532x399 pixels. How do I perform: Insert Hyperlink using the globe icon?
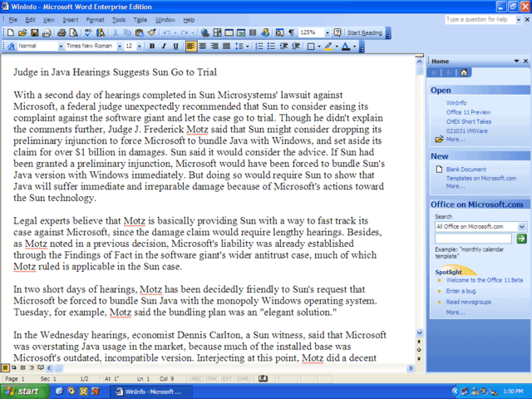(205, 32)
